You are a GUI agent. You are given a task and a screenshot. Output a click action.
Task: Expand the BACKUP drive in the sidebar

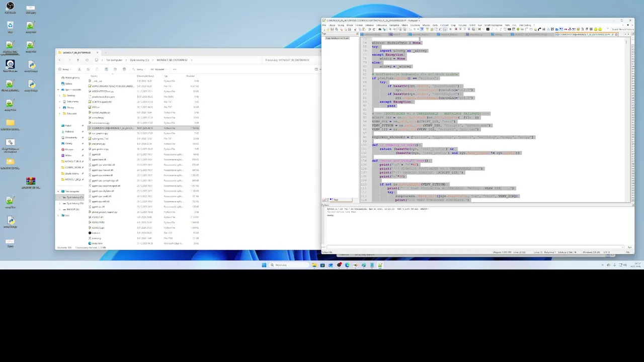60,209
